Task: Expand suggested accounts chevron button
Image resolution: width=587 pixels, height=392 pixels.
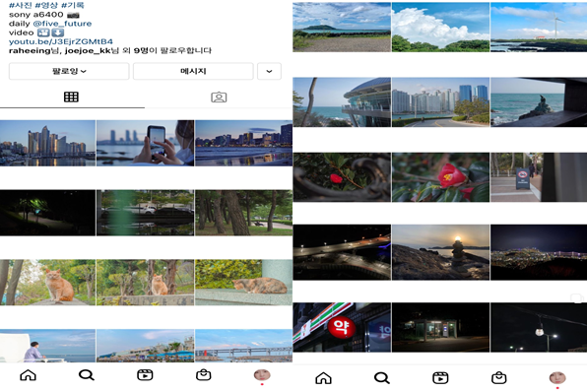Action: click(269, 71)
